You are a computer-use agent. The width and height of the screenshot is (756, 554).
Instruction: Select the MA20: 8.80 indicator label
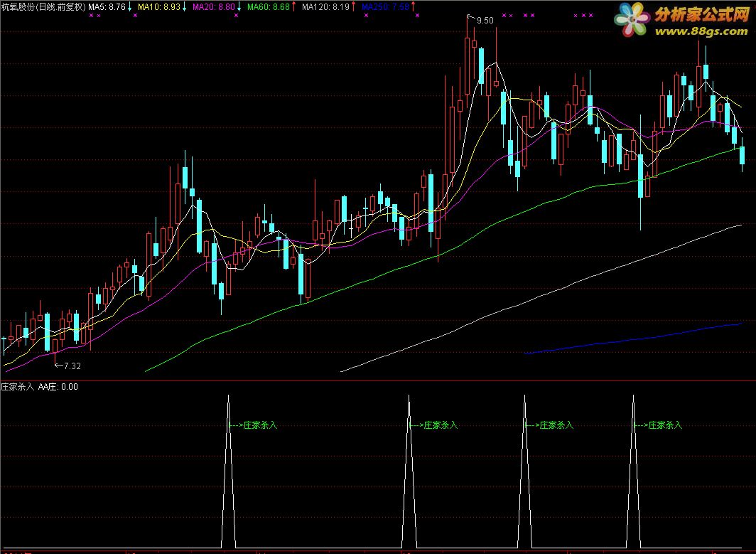pos(214,7)
